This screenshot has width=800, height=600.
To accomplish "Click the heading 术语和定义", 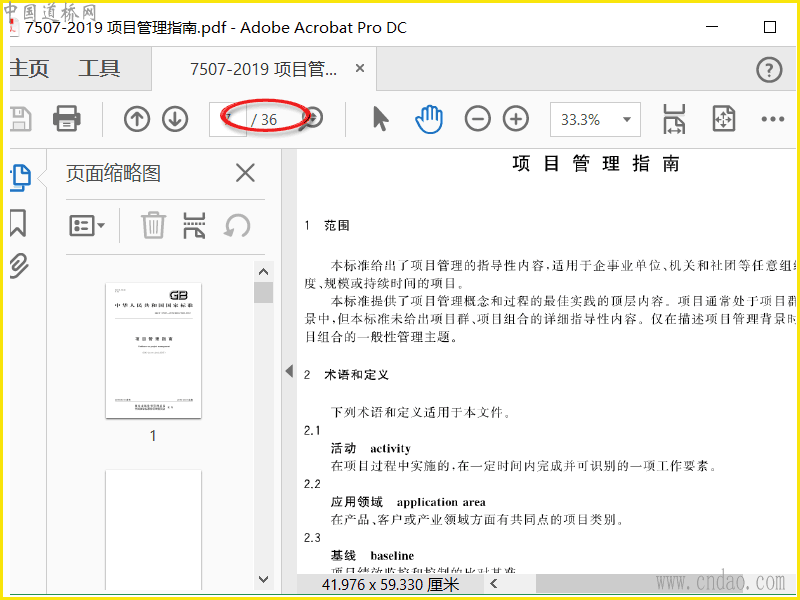I will click(356, 375).
